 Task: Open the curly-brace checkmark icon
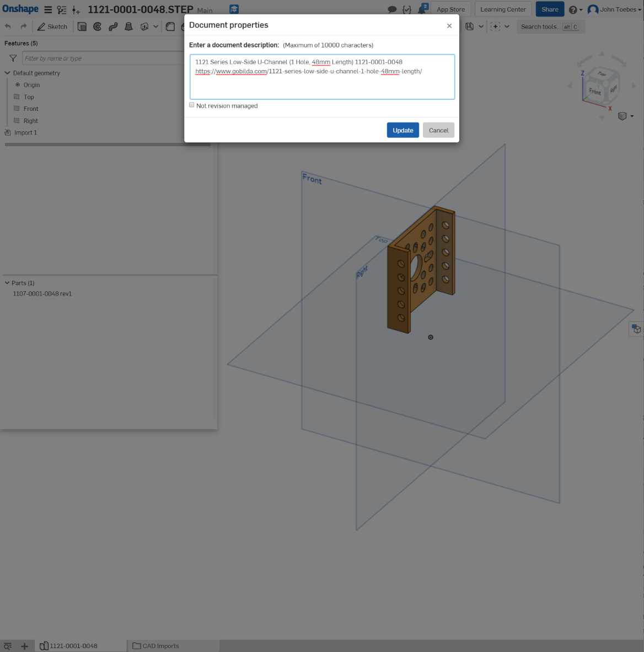407,9
